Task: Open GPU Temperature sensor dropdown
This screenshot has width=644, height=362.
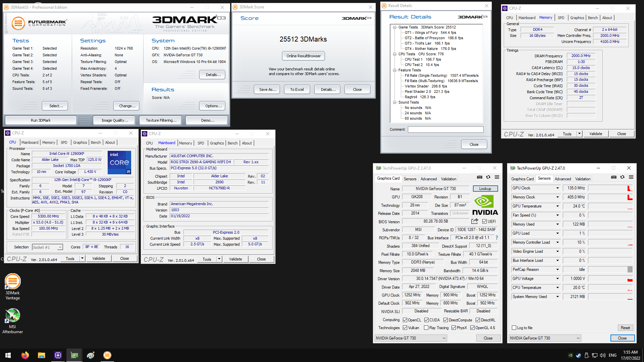Action: (x=557, y=206)
